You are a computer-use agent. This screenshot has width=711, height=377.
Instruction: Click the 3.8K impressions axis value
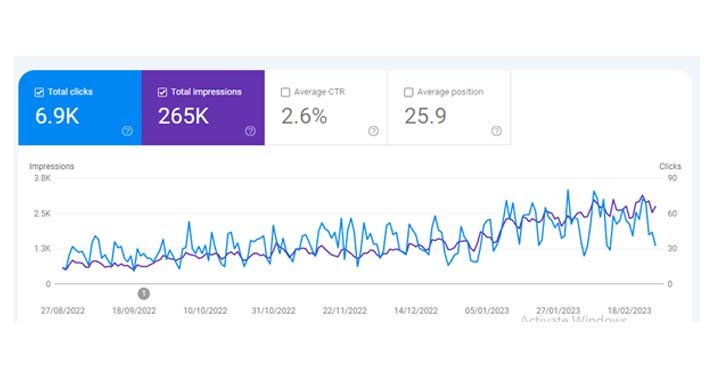(43, 178)
